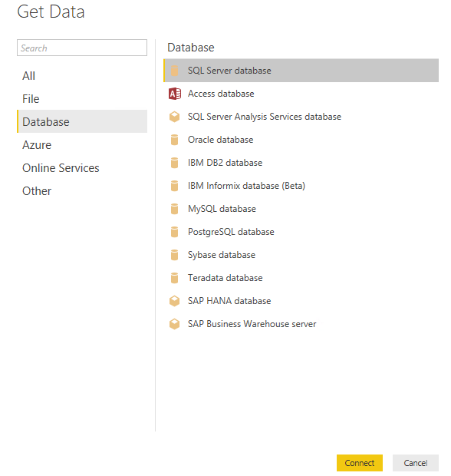Viewport: 451px width, 476px height.
Task: Focus the Search input field
Action: (x=82, y=48)
